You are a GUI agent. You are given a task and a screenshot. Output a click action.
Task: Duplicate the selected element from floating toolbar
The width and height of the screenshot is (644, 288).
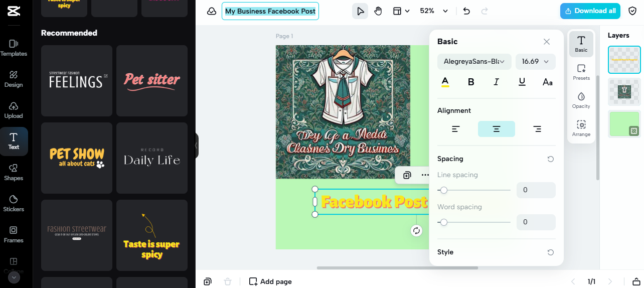[407, 175]
